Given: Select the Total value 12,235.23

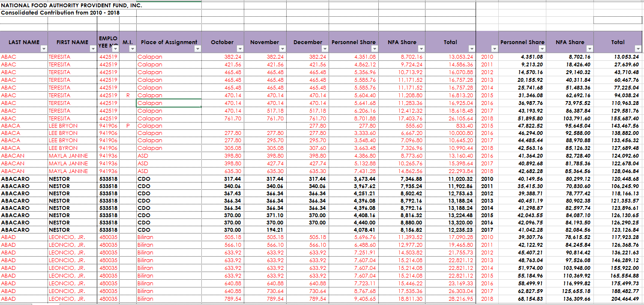Looking at the screenshot, I should (x=461, y=230).
